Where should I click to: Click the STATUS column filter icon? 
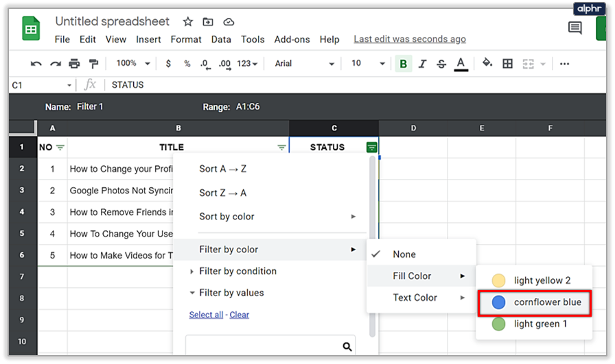point(371,147)
